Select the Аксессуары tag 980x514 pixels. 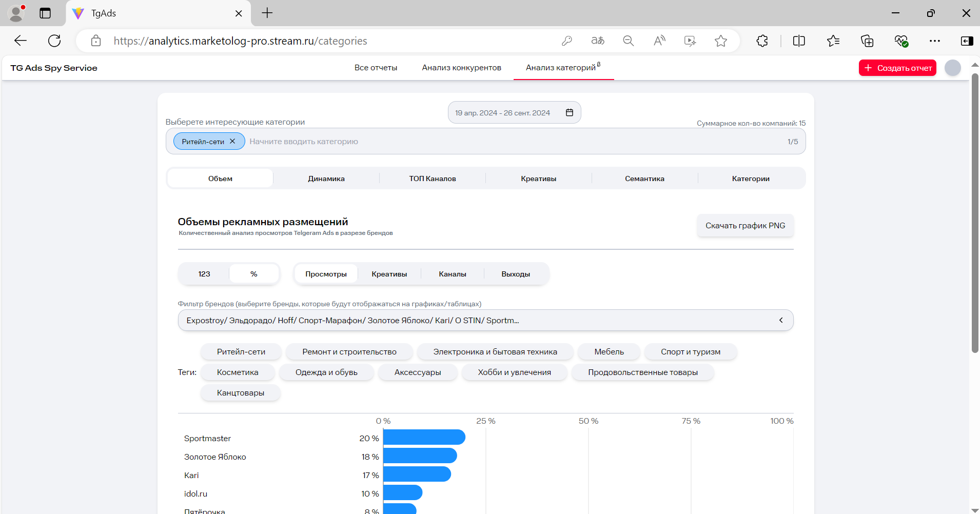tap(418, 372)
